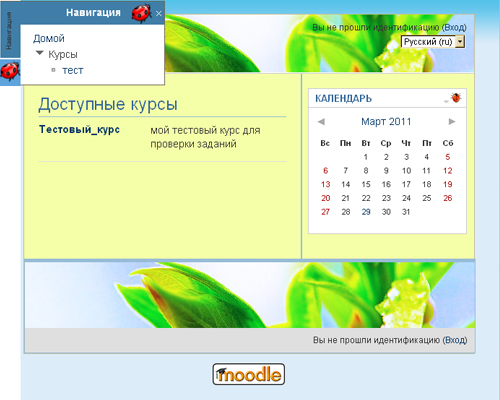The width and height of the screenshot is (500, 400).
Task: Click the Вход link in footer
Action: coord(455,340)
